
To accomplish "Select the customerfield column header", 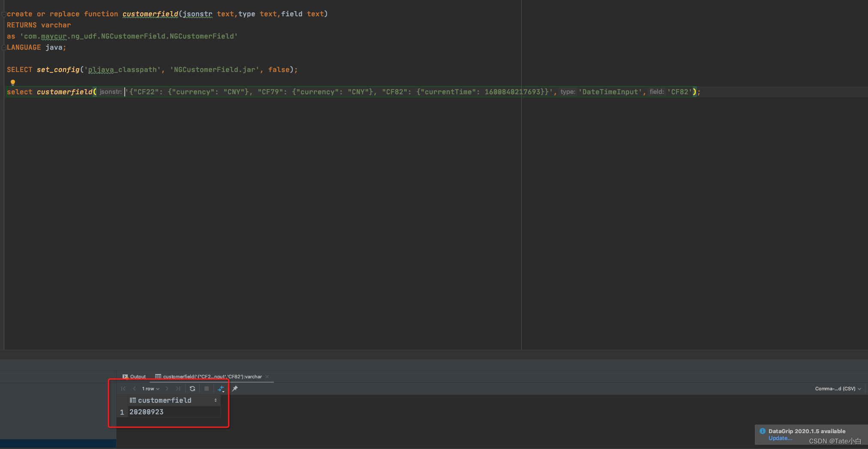I will coord(174,400).
